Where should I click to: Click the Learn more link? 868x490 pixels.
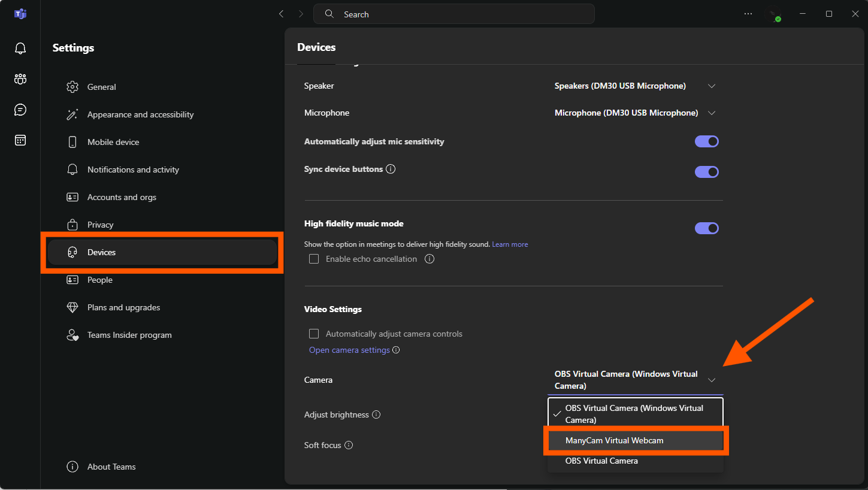click(510, 244)
